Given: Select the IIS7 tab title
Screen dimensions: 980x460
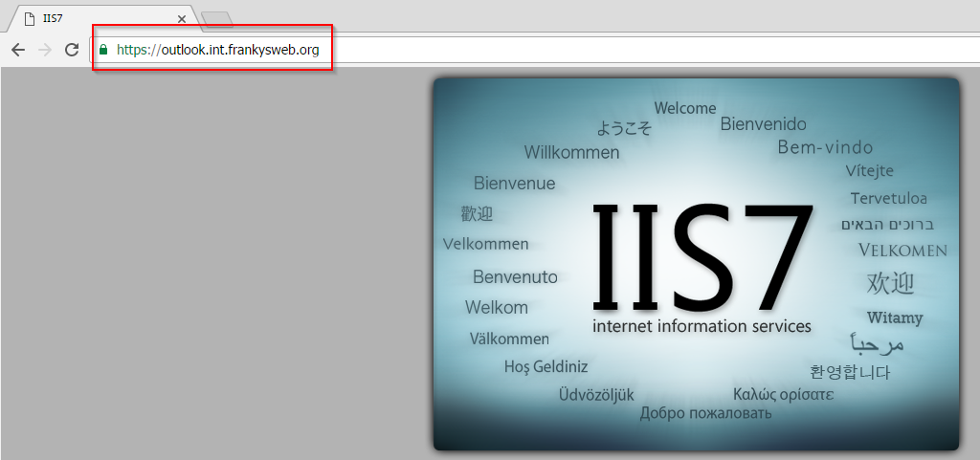Looking at the screenshot, I should 55,19.
